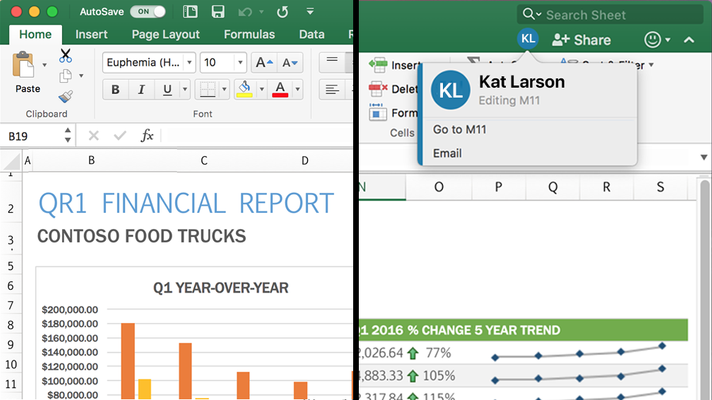The image size is (712, 400).
Task: Open the Euphemia font name dropdown
Action: (189, 63)
